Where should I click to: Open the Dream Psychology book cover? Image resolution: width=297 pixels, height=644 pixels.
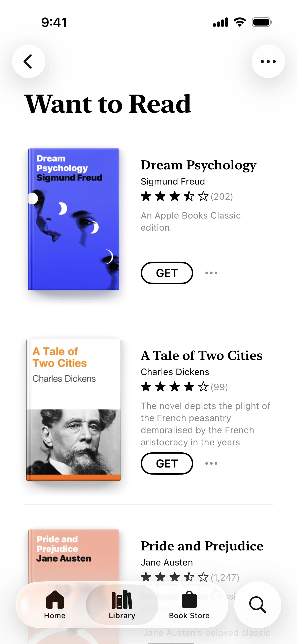[x=73, y=219]
